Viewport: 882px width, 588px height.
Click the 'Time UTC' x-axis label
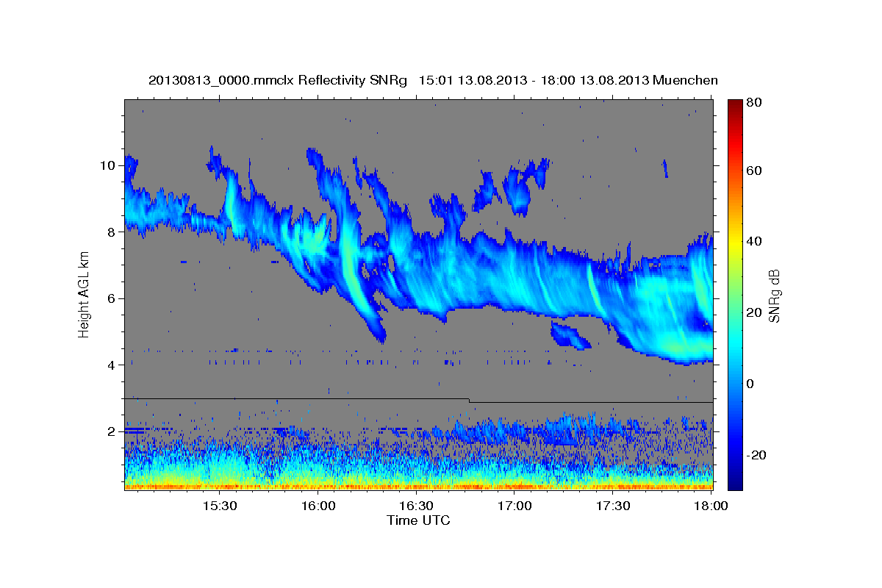pos(418,520)
